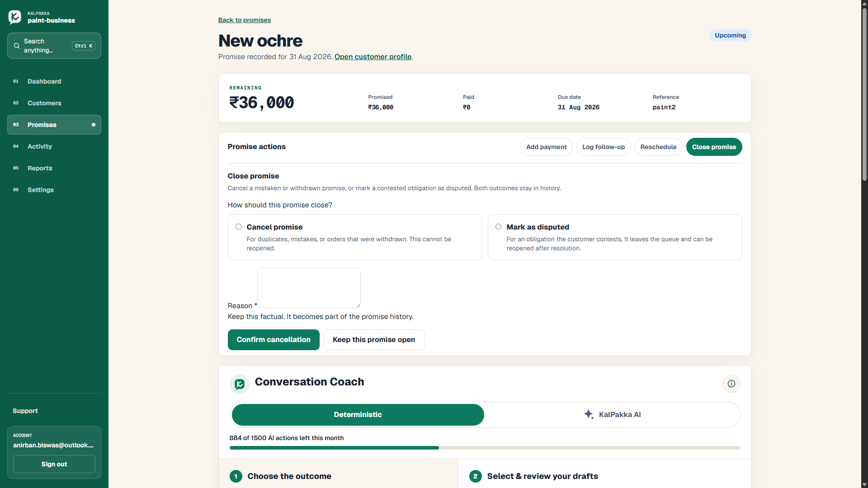Click the KalPakka logo in sidebar

point(15,17)
